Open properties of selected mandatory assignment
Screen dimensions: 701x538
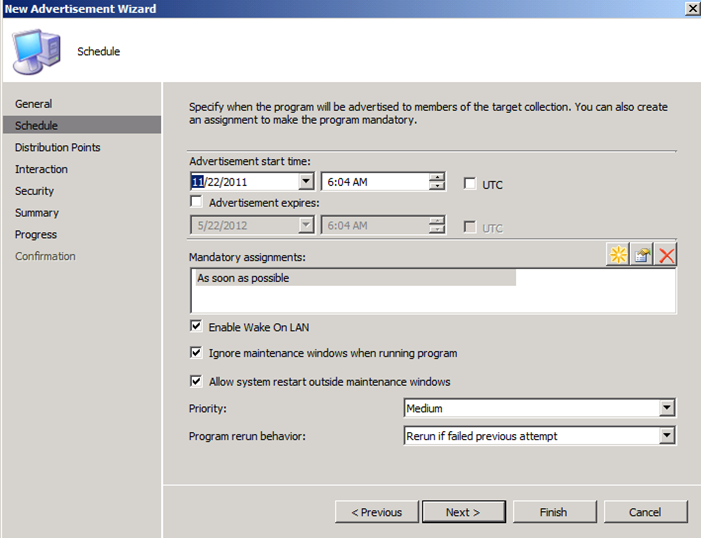click(642, 254)
